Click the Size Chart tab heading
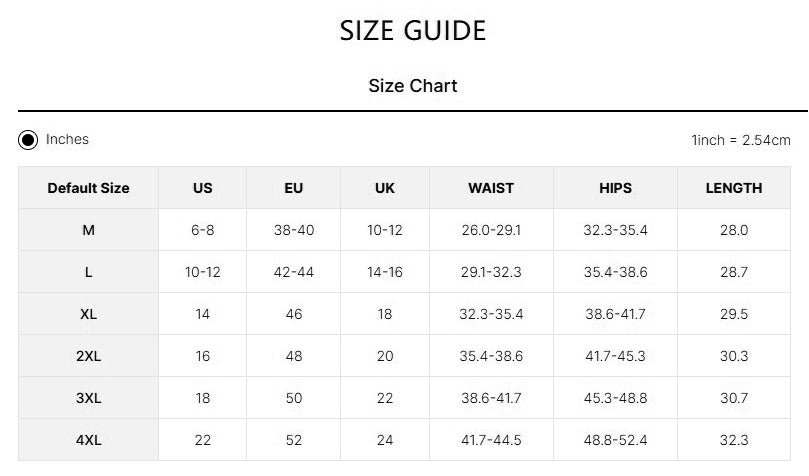Screen dimensions: 809x476 pyautogui.click(x=413, y=86)
